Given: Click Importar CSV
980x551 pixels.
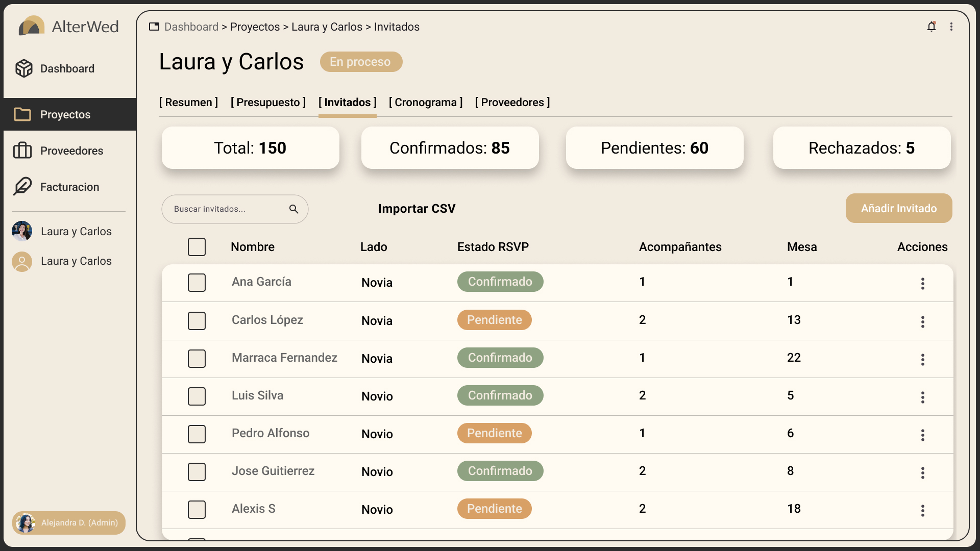Looking at the screenshot, I should coord(416,209).
